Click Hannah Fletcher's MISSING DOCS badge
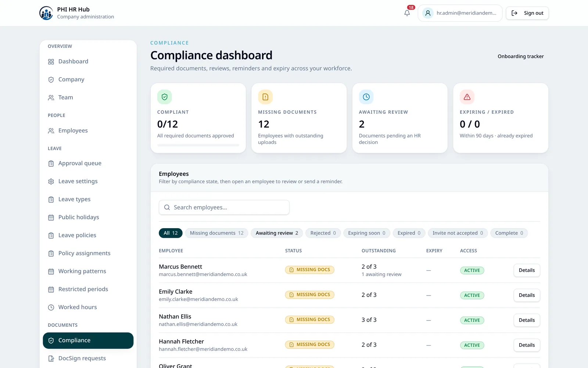The image size is (588, 368). [x=309, y=345]
